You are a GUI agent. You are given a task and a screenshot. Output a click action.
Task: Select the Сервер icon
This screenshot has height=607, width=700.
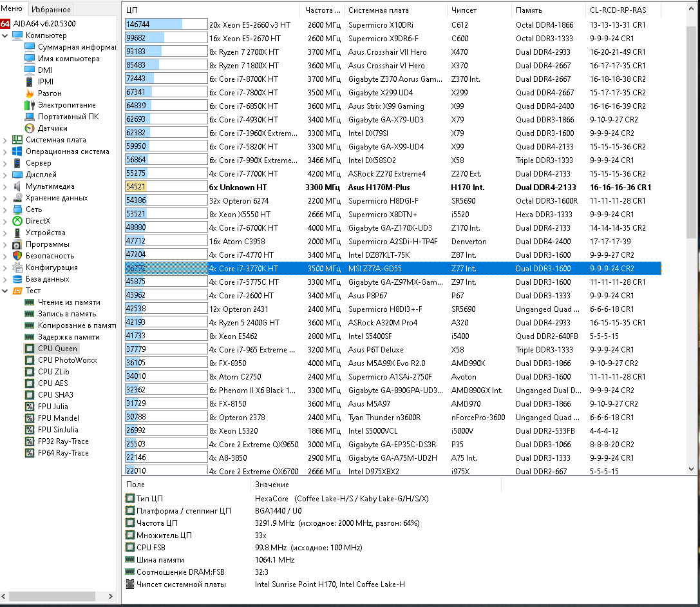coord(17,163)
